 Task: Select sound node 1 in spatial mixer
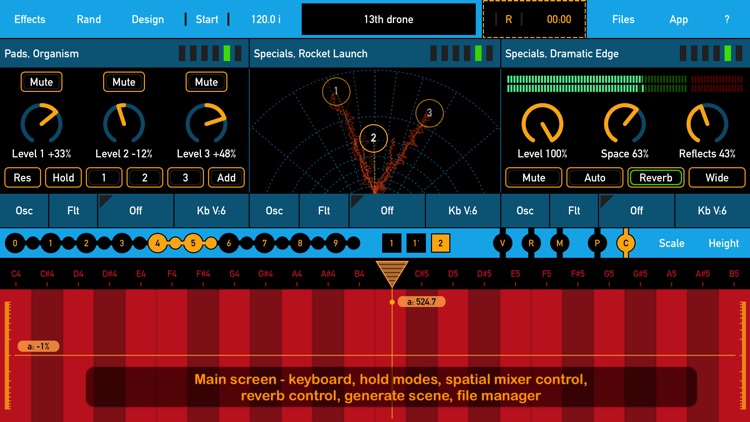[336, 91]
